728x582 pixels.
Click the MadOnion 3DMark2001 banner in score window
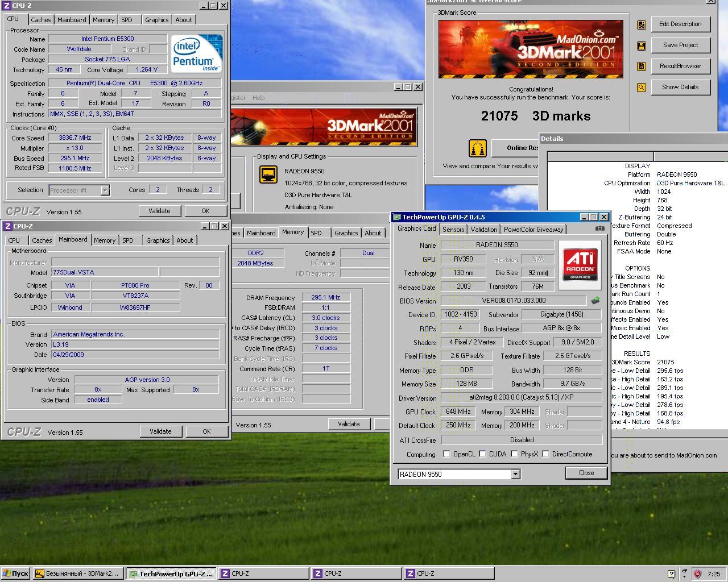(531, 49)
